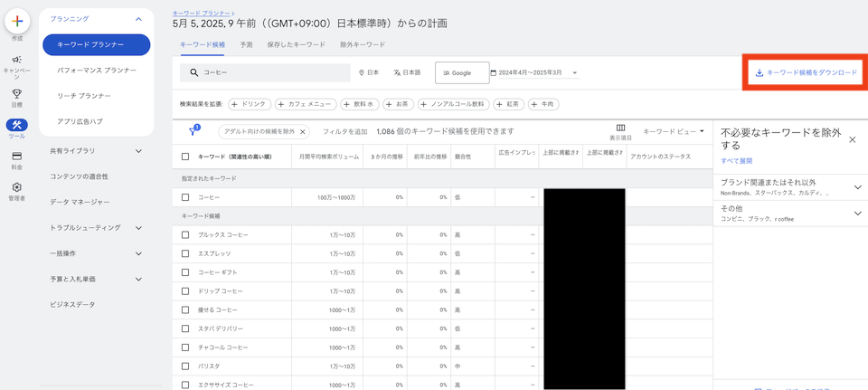Open the filter funnel icon
This screenshot has height=390, width=868.
pos(193,131)
